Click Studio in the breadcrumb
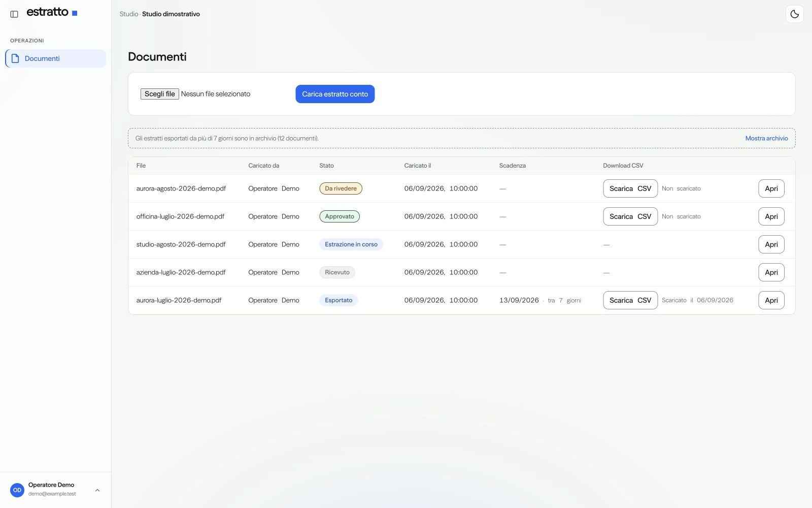The width and height of the screenshot is (812, 508). coord(129,14)
